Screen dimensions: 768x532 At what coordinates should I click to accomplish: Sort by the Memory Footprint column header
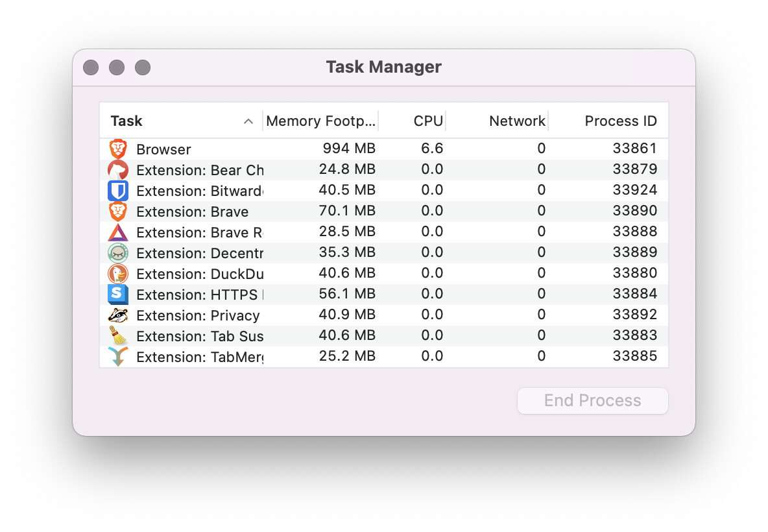[321, 121]
